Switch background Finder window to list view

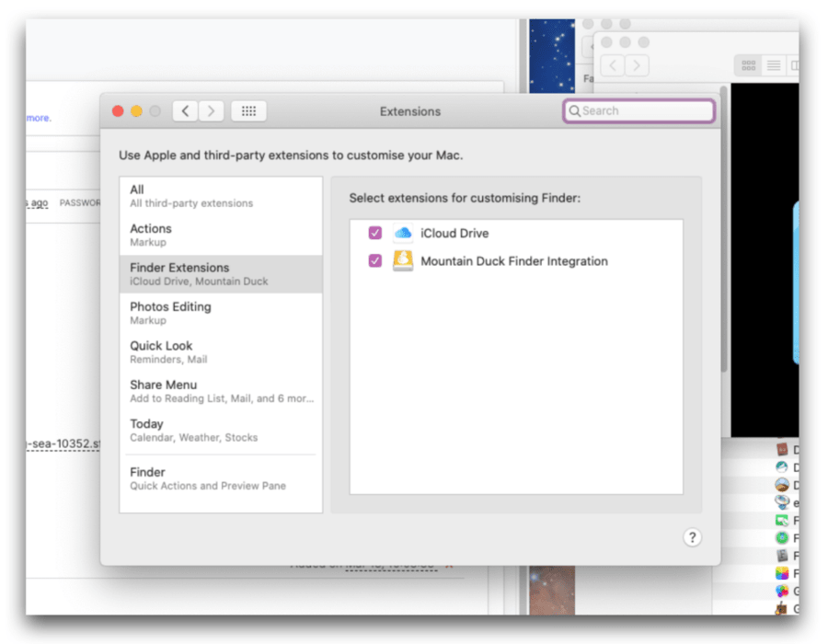774,65
